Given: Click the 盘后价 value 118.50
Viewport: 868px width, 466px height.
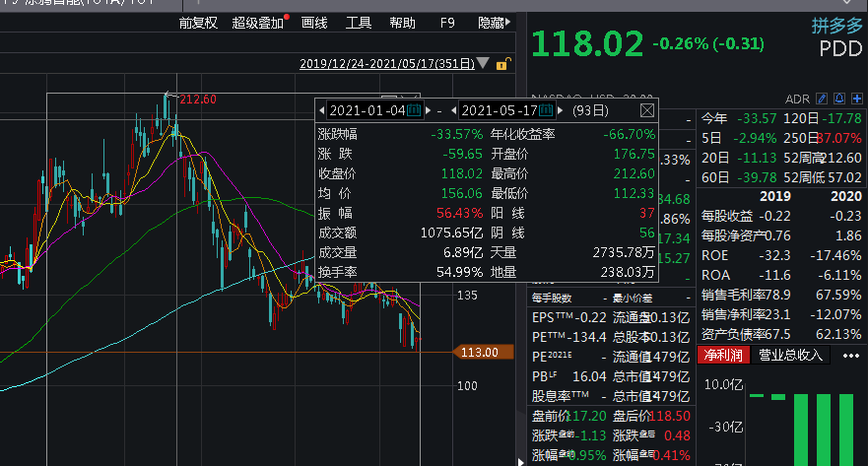Looking at the screenshot, I should click(670, 416).
